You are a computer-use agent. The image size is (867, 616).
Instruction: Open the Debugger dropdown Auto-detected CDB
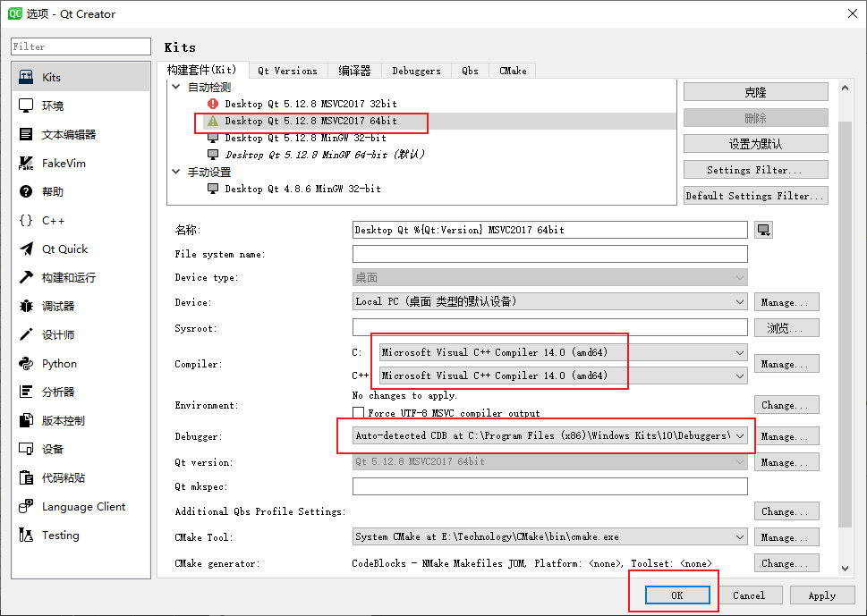tap(549, 436)
